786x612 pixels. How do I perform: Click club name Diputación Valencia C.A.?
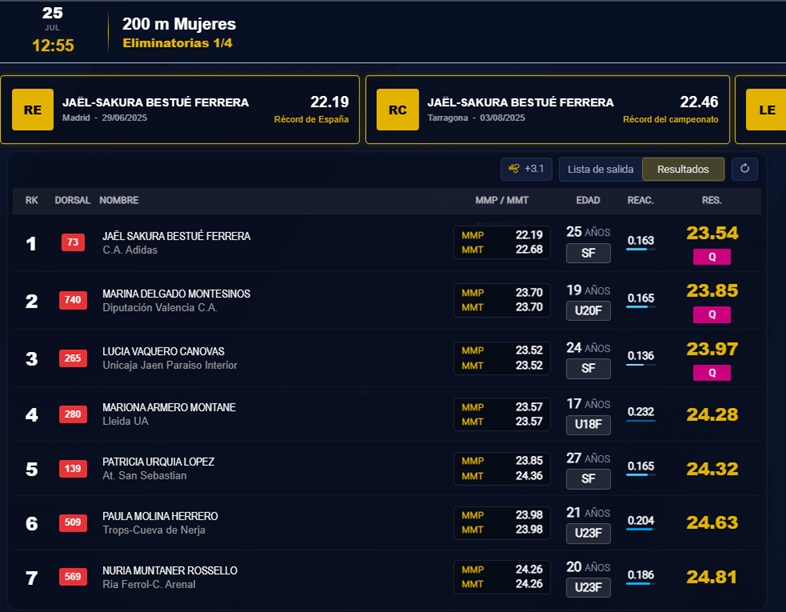[x=160, y=308]
